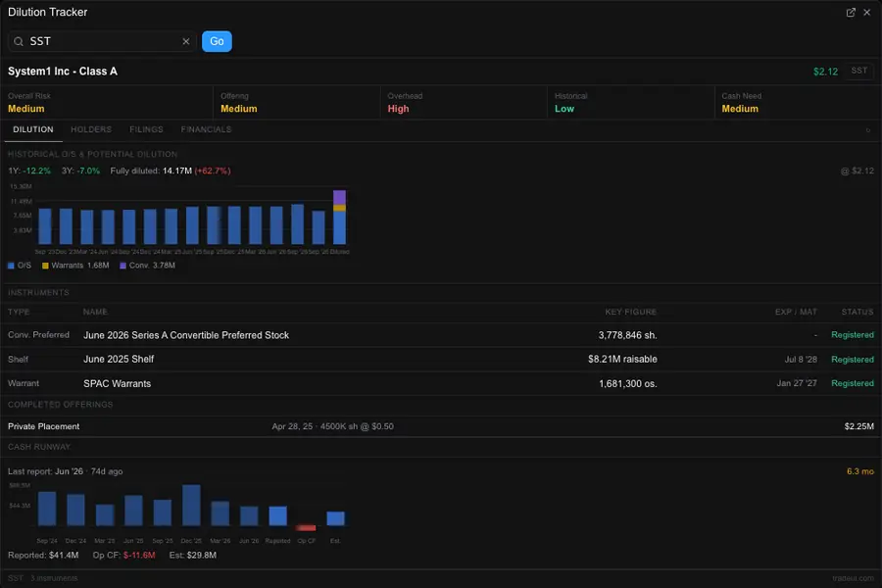The width and height of the screenshot is (882, 588).
Task: Click Registered status for the Shelf row
Action: pyautogui.click(x=853, y=360)
